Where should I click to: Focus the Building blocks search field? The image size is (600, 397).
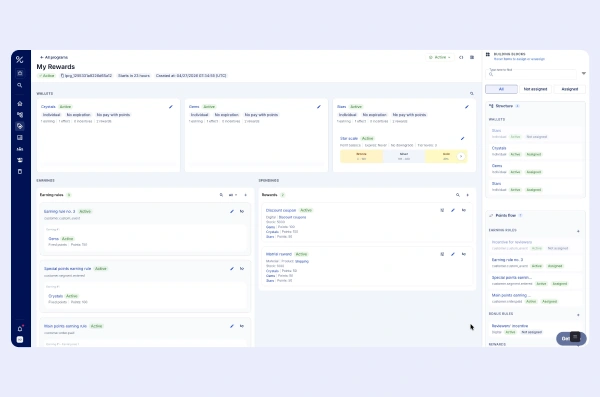(532, 74)
